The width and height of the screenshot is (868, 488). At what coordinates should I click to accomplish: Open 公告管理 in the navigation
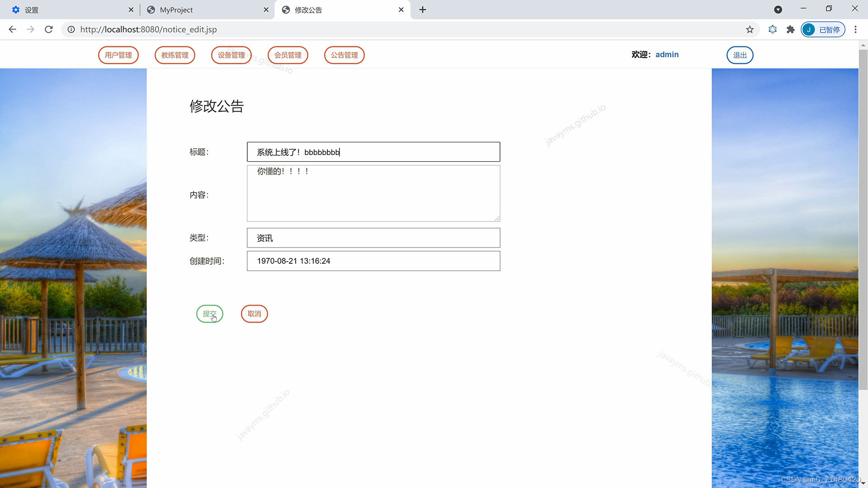pos(344,55)
